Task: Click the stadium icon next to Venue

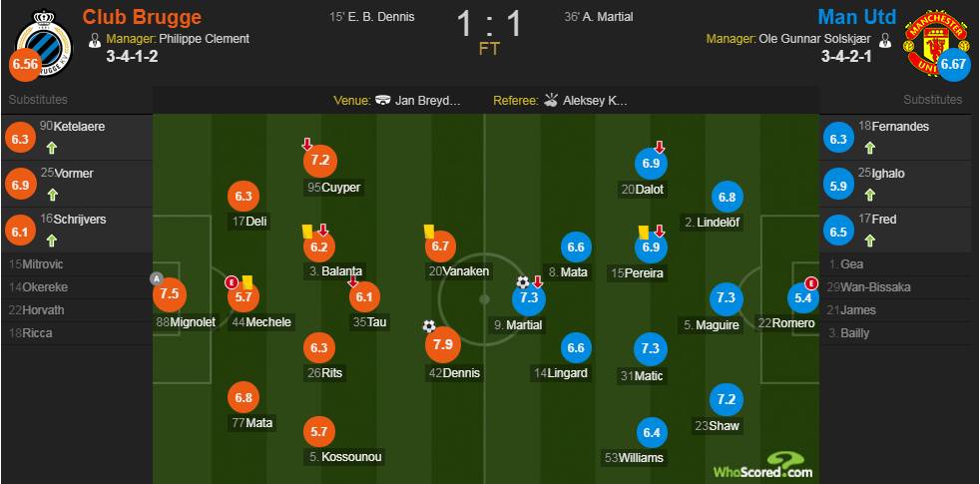Action: (384, 100)
